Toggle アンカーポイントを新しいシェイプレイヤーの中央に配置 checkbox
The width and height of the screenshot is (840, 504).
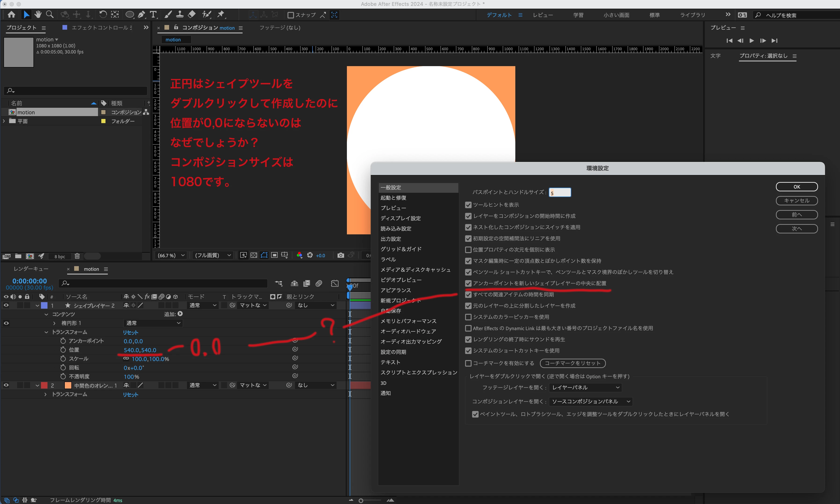coord(468,283)
